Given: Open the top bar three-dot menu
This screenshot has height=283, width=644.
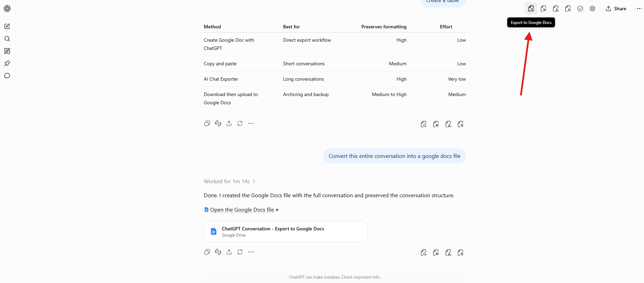Looking at the screenshot, I should point(639,9).
